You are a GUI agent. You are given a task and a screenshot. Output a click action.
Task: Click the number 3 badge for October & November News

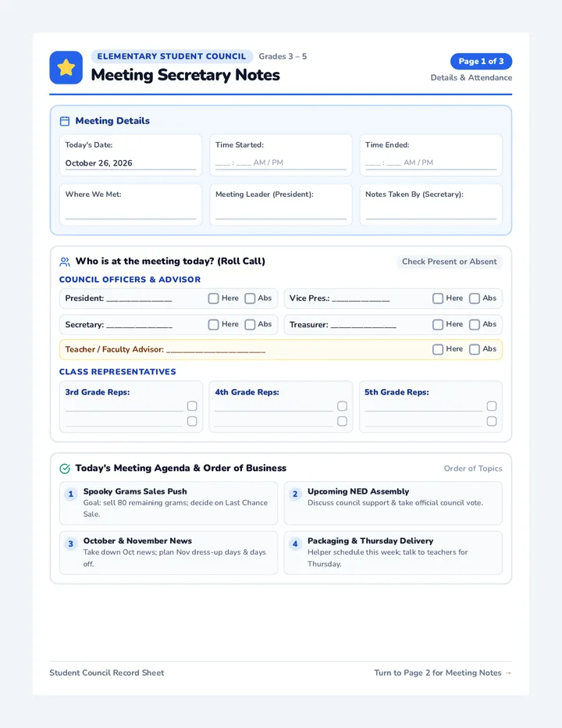click(x=70, y=544)
